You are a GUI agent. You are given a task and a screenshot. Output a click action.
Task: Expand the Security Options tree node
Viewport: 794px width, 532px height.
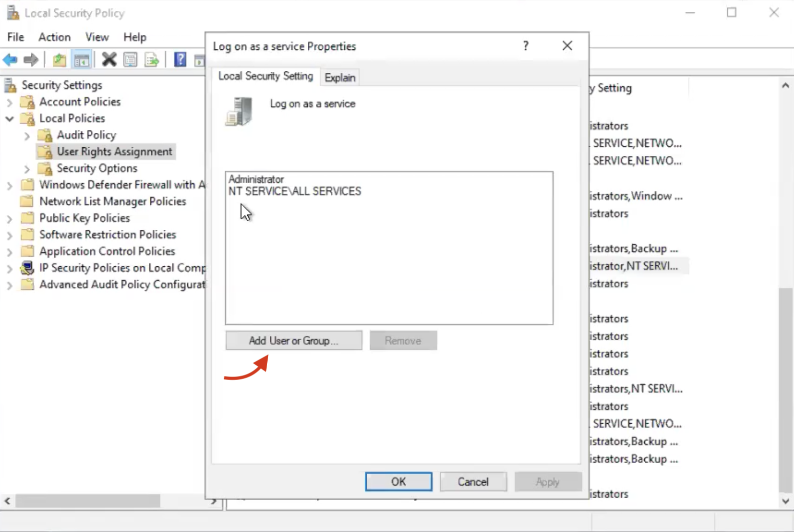coord(27,169)
